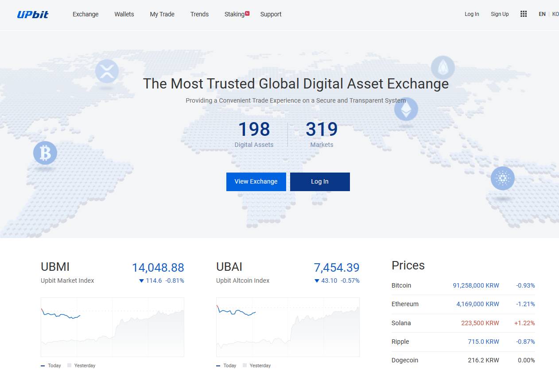559x392 pixels.
Task: Select Dogecoin in the Prices list
Action: 463,360
